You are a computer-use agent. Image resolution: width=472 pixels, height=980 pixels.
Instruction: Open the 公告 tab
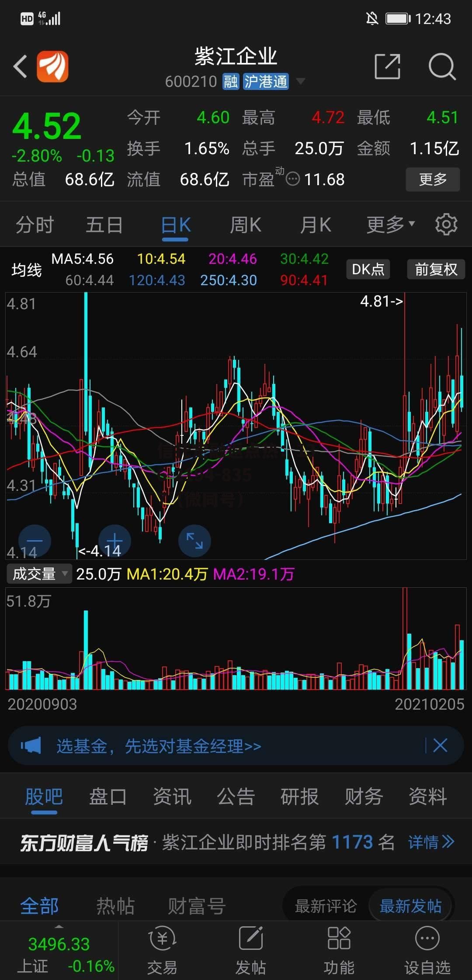236,797
